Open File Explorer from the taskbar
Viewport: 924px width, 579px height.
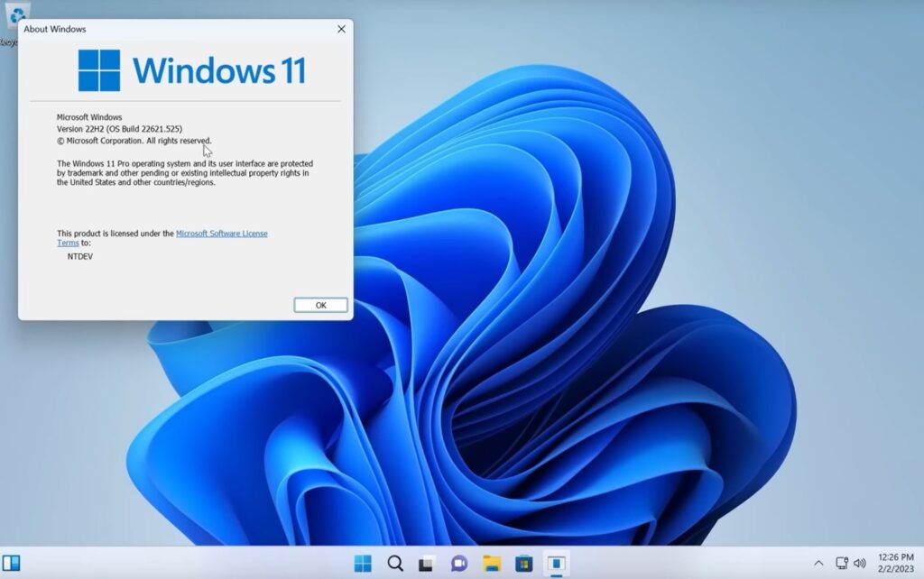click(492, 564)
